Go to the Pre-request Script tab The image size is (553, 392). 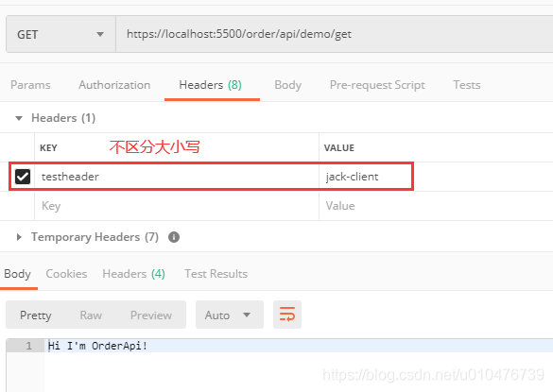pyautogui.click(x=377, y=85)
